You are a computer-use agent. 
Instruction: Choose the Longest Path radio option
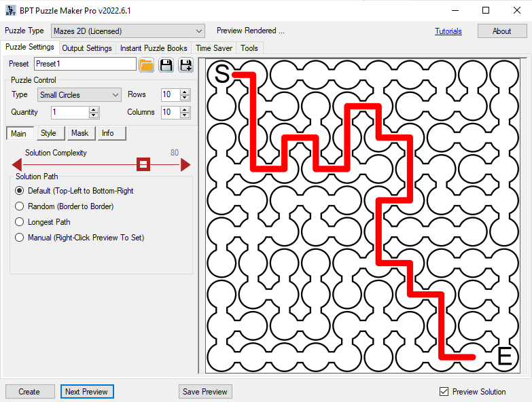(x=20, y=222)
